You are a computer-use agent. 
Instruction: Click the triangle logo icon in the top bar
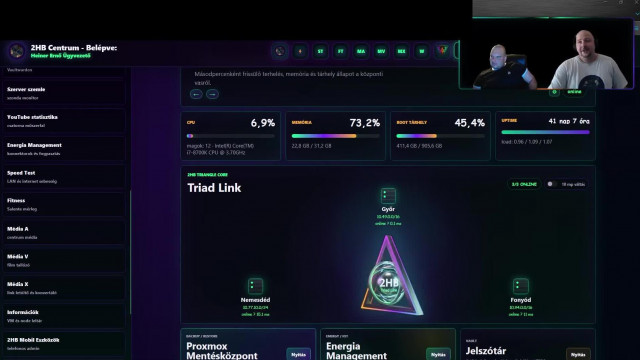tap(442, 51)
